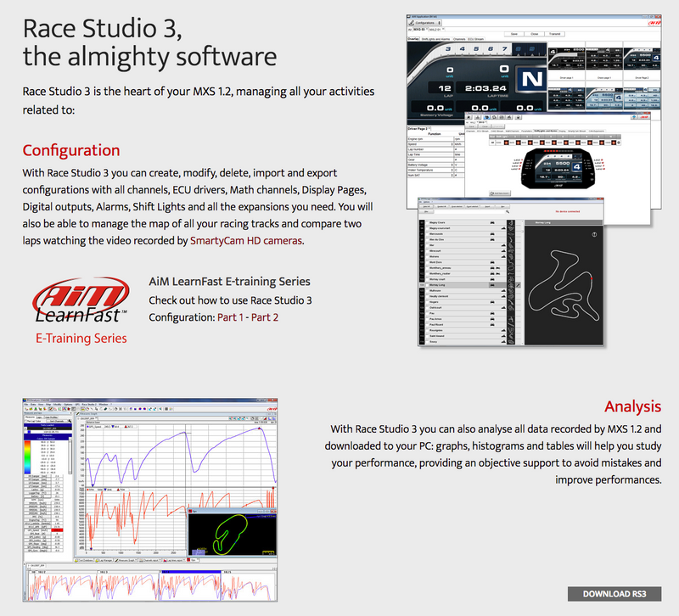Switch to Shift Lights and Alarms tab
Image resolution: width=679 pixels, height=616 pixels.
(x=436, y=39)
